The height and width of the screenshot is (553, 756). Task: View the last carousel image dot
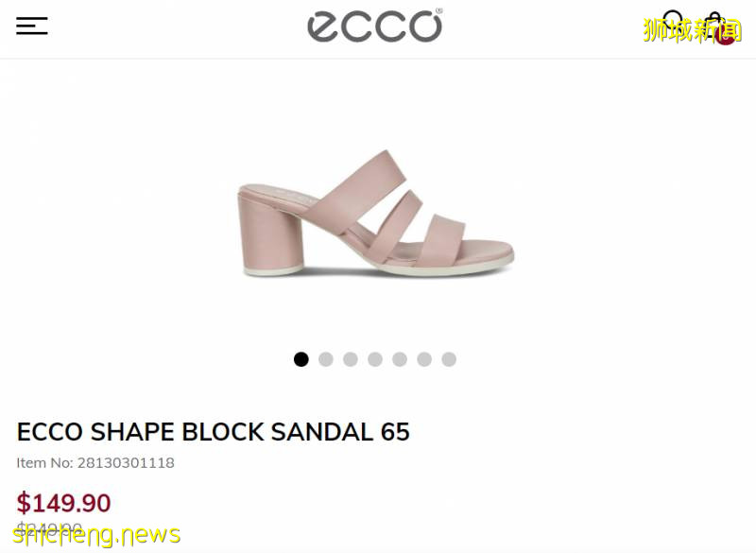click(x=449, y=359)
